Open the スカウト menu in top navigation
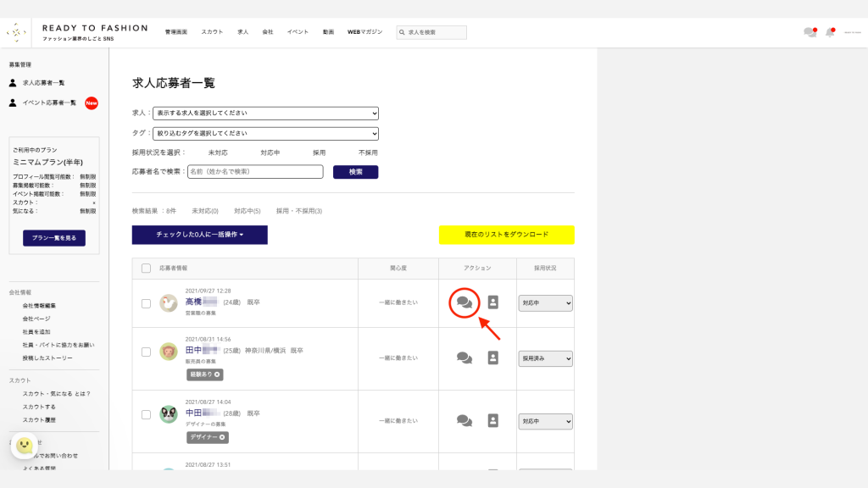Screen dimensions: 868x488 click(212, 32)
